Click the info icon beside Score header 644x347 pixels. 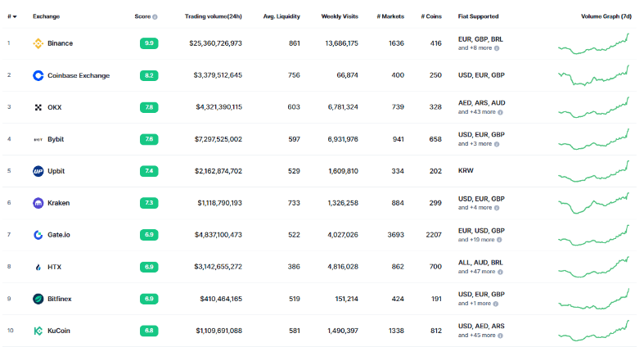(x=155, y=17)
